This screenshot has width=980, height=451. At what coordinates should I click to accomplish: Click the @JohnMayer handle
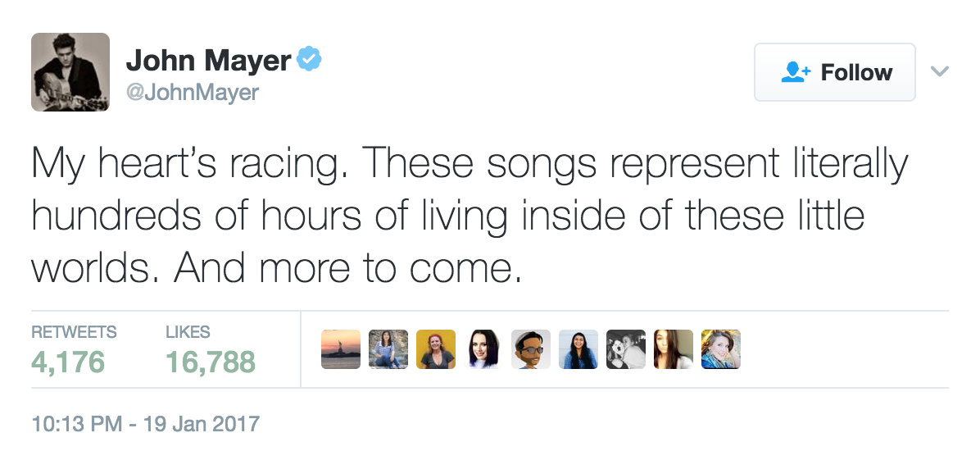192,93
